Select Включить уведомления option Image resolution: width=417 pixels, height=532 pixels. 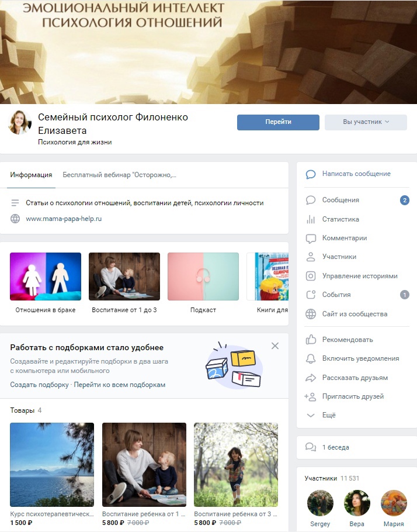coord(360,358)
